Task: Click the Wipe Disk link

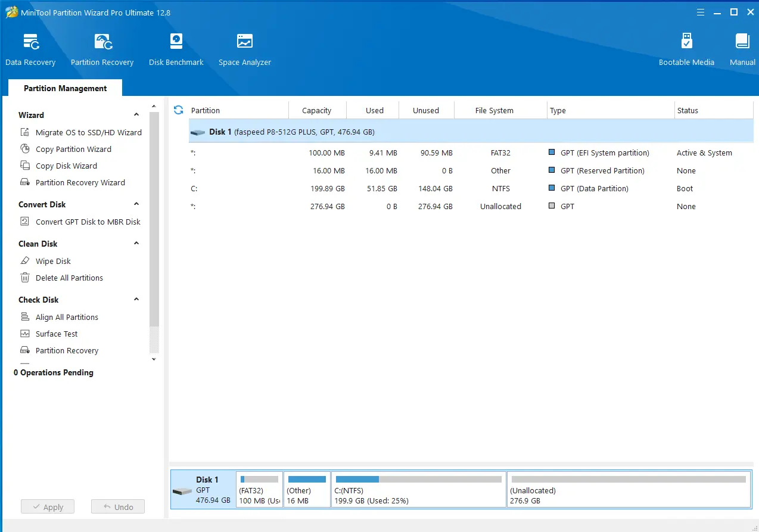Action: [x=53, y=261]
